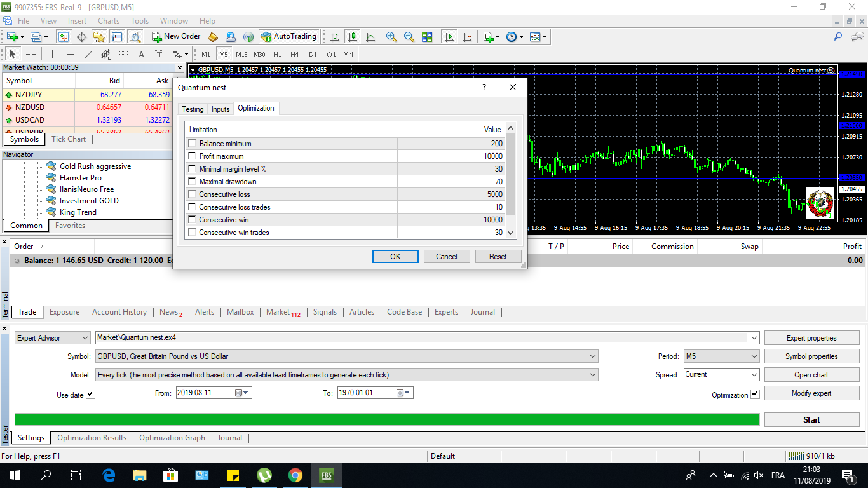Open the chart Profiles menu icon
Image resolution: width=868 pixels, height=488 pixels.
(36, 37)
